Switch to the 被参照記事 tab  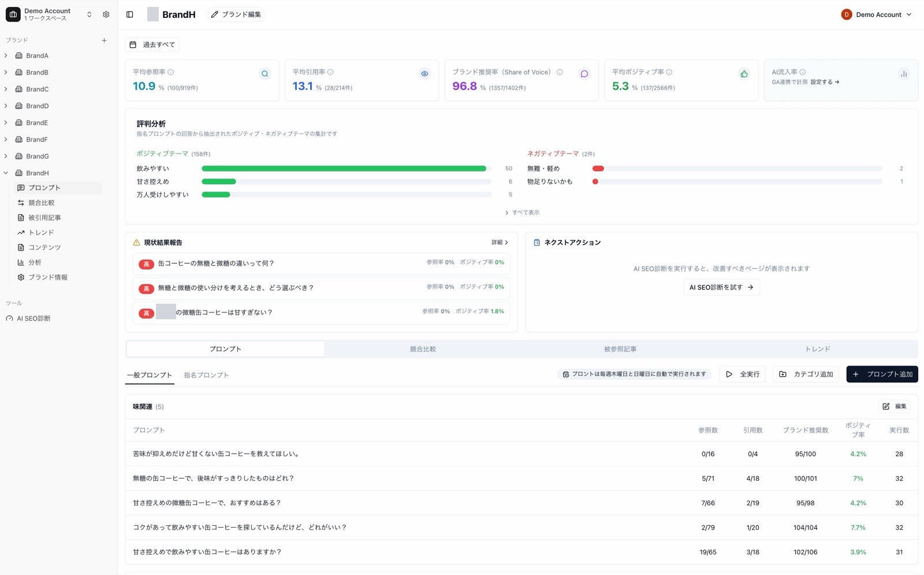click(x=620, y=349)
